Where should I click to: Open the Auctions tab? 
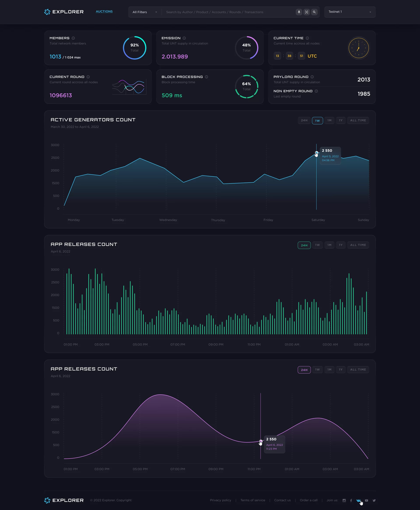pyautogui.click(x=104, y=11)
